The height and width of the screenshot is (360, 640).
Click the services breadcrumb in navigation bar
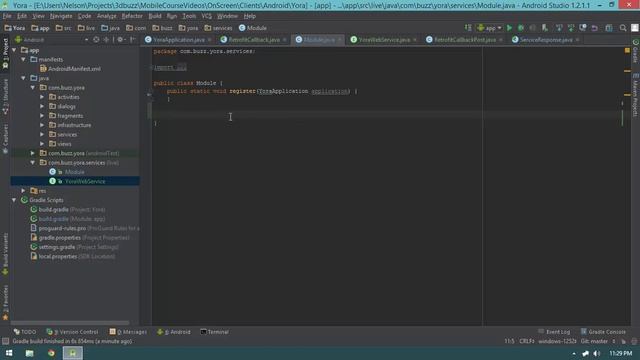click(218, 28)
